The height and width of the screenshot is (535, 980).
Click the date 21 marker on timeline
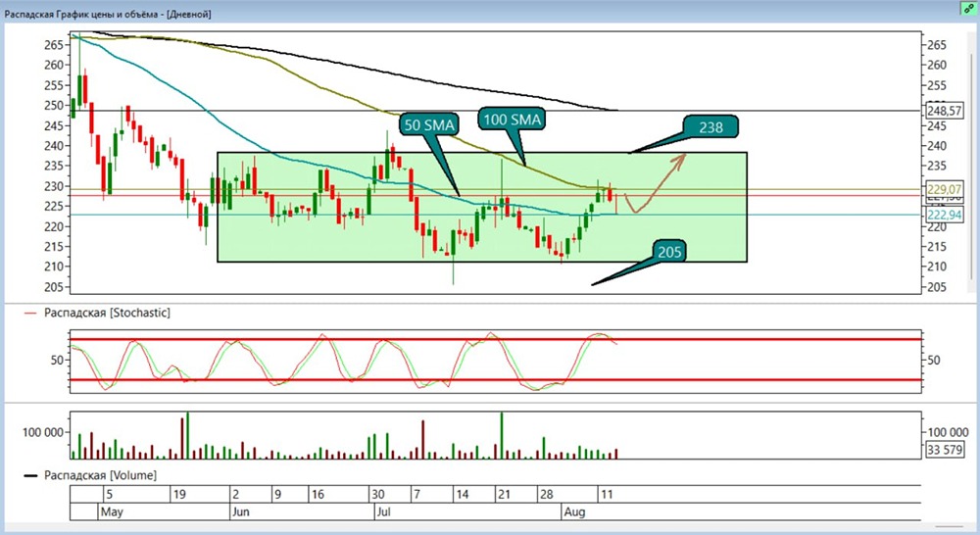coord(504,495)
